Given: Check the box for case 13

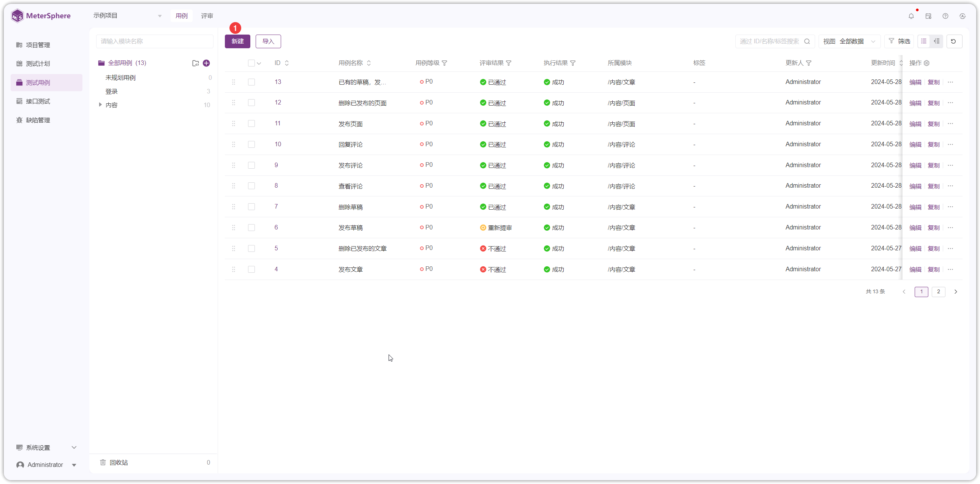Looking at the screenshot, I should [x=251, y=82].
